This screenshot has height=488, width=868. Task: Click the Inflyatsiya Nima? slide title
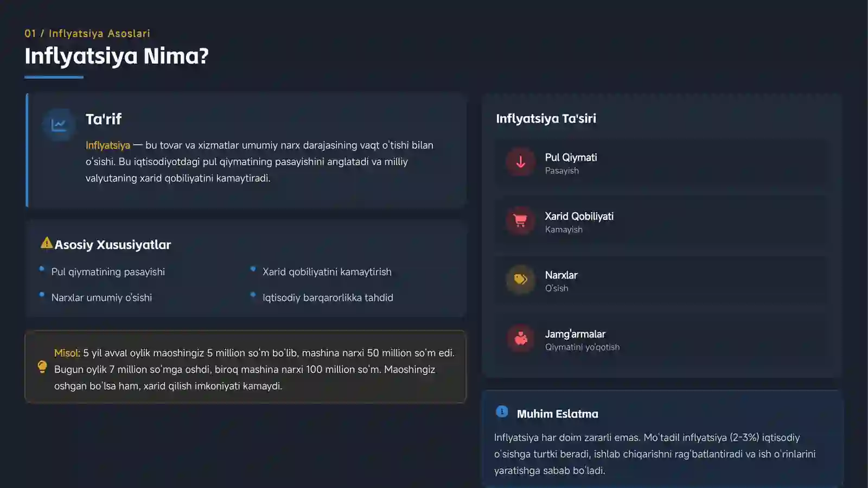click(x=117, y=56)
